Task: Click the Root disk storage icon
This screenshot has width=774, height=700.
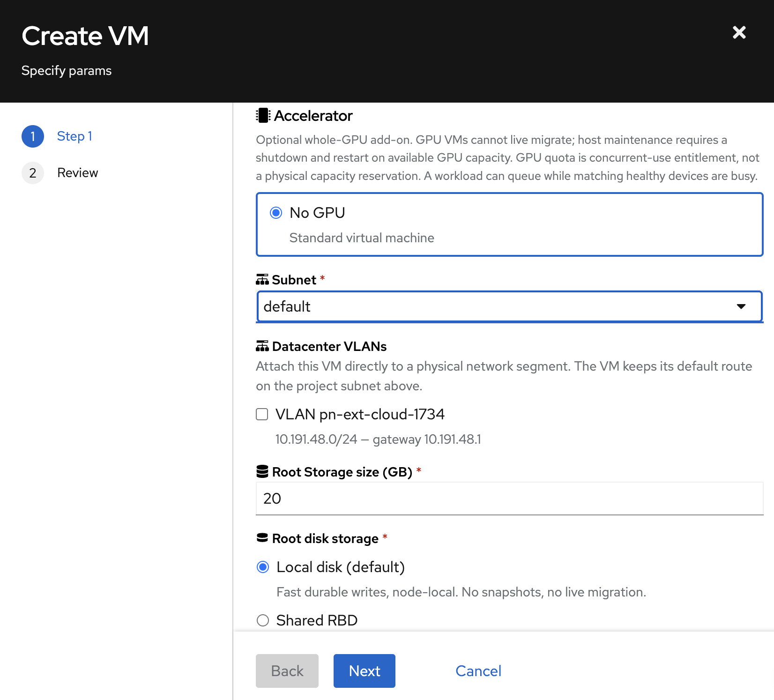Action: point(262,538)
